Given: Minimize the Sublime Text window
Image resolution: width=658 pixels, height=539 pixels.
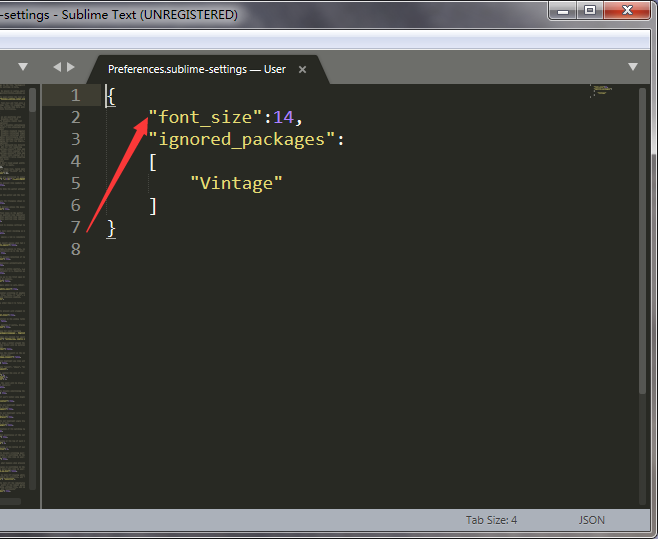Looking at the screenshot, I should 563,10.
